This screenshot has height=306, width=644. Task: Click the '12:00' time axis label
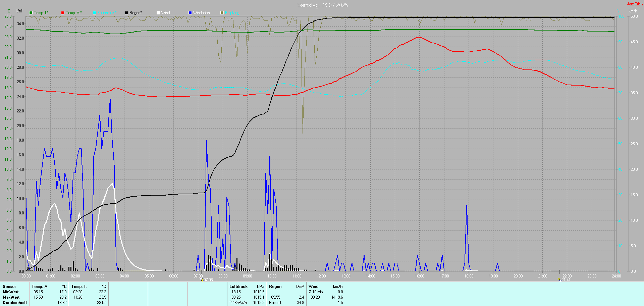pyautogui.click(x=321, y=276)
